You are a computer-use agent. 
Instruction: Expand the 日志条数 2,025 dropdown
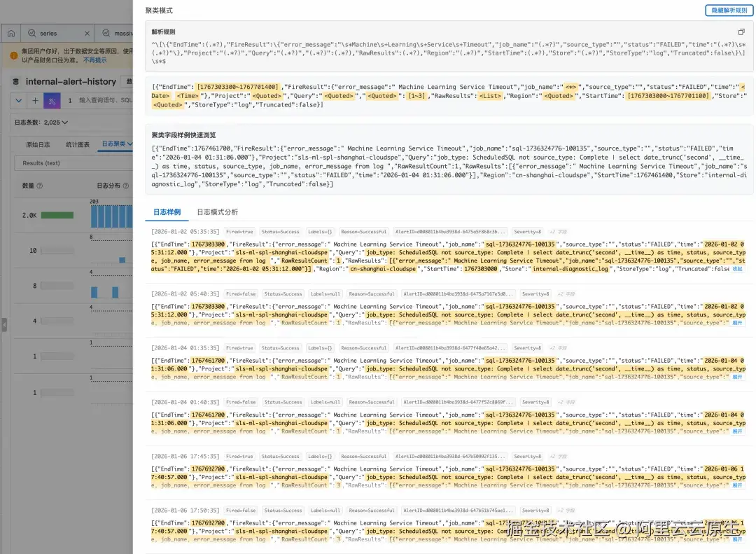[x=41, y=123]
